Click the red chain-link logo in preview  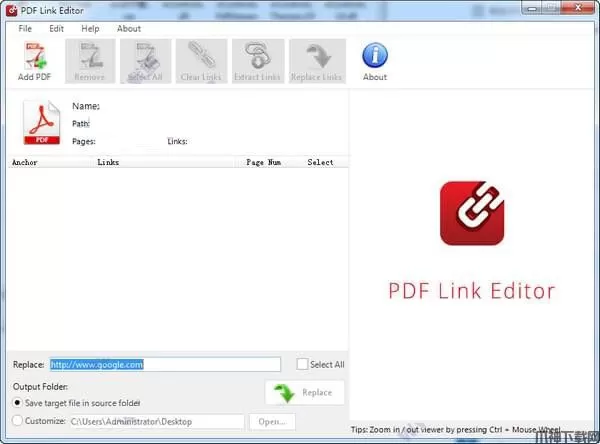[x=472, y=213]
